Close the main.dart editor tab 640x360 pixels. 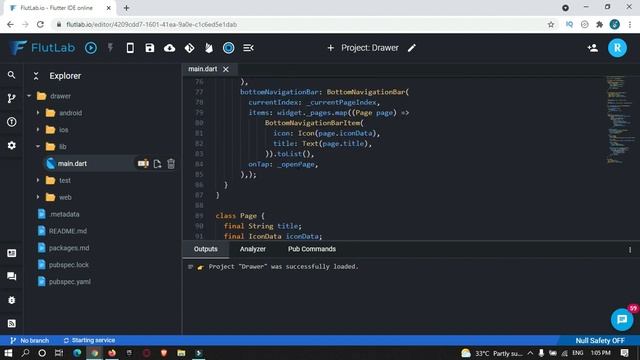tap(226, 69)
